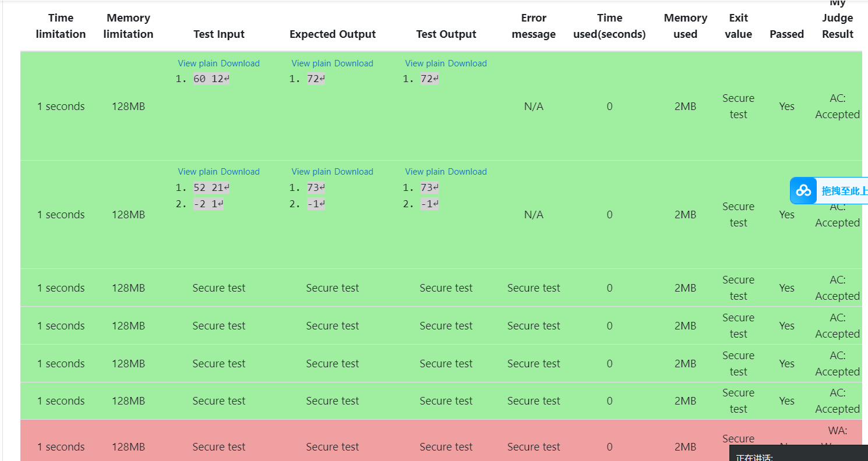The image size is (868, 461).
Task: Download the first row Test Input
Action: 240,63
